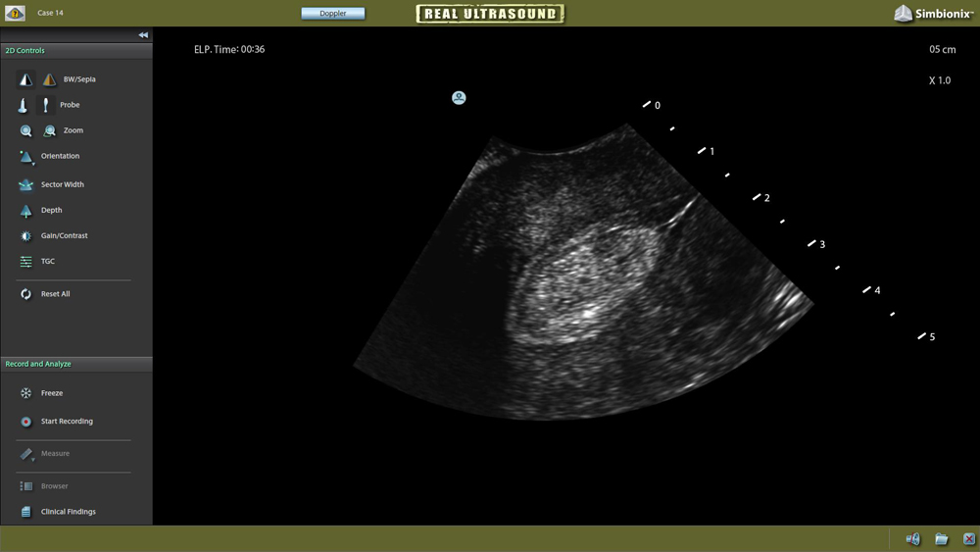Open the TGC sliders icon

click(x=25, y=262)
